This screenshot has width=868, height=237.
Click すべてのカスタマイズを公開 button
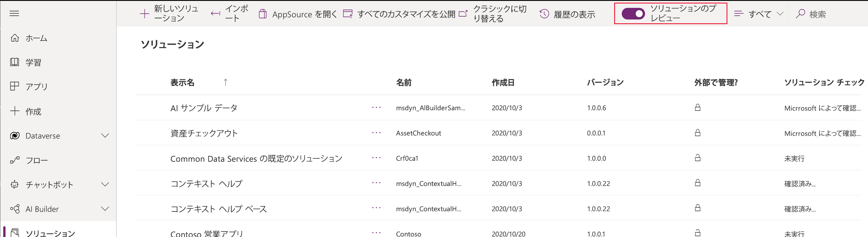[399, 14]
